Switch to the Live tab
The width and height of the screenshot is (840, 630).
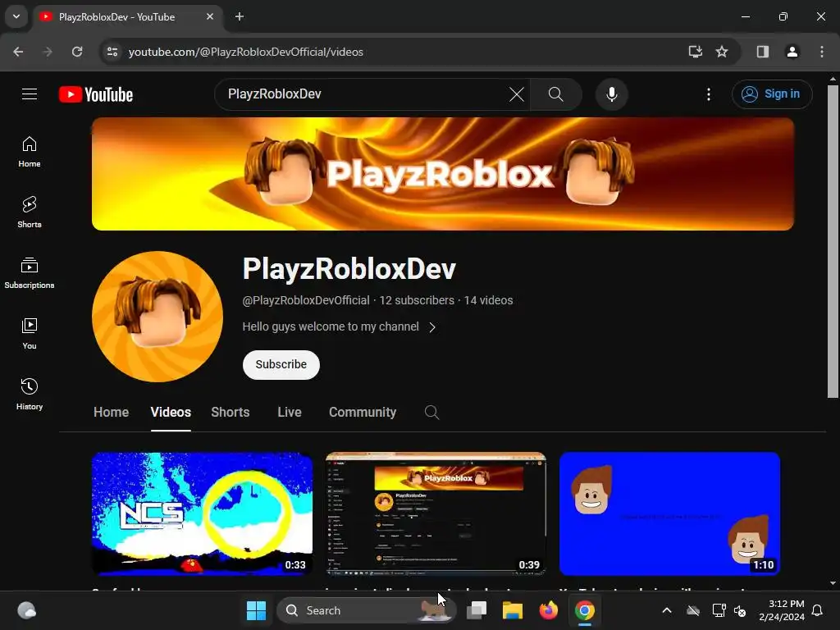290,412
